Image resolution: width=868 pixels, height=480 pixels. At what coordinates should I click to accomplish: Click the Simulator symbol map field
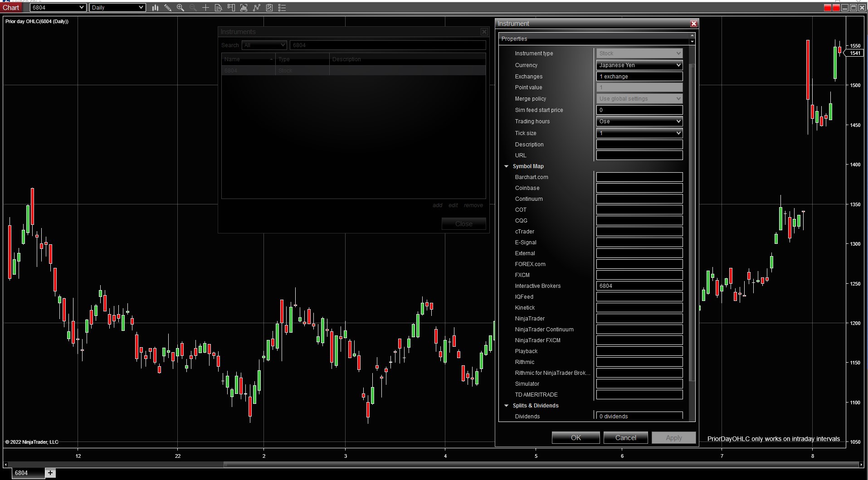(x=639, y=384)
